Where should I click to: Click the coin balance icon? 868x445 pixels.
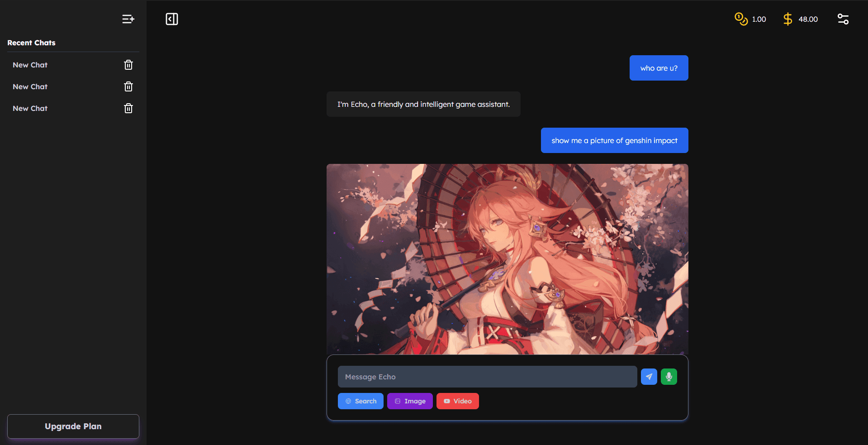point(740,19)
